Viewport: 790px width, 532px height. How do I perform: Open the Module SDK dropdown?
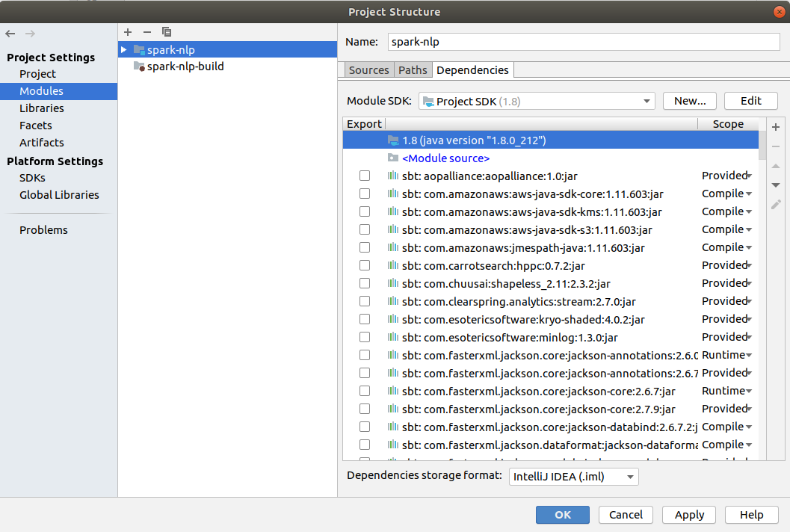537,102
